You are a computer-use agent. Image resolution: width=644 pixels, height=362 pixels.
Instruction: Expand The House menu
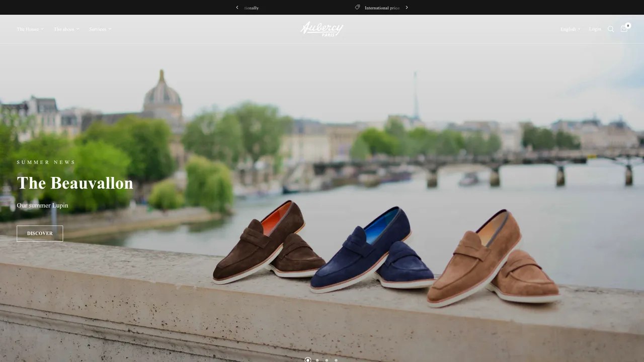[x=30, y=29]
